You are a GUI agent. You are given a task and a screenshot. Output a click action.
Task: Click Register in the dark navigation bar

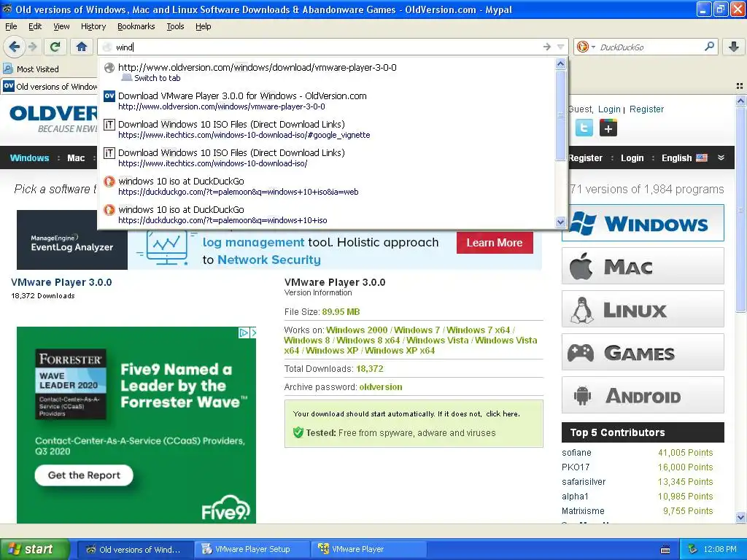click(x=586, y=157)
